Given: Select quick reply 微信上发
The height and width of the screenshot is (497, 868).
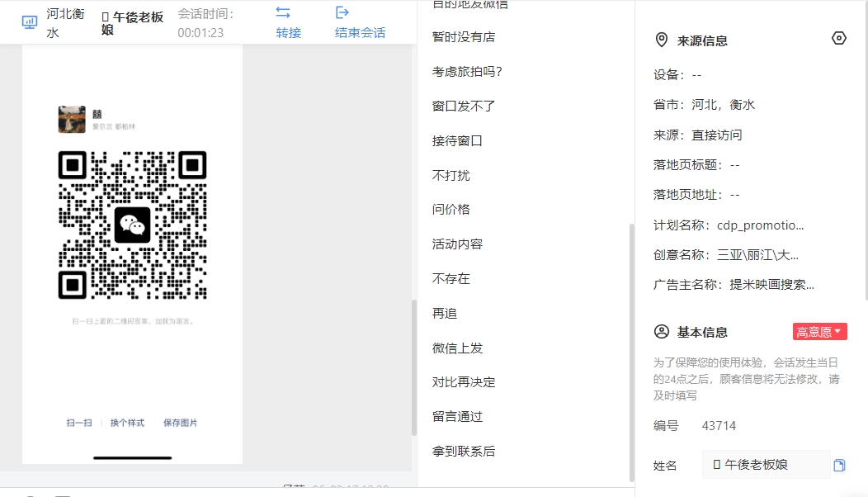Looking at the screenshot, I should [x=457, y=348].
